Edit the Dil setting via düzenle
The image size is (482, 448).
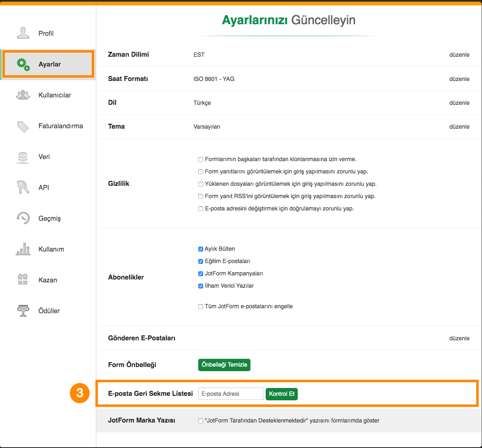(459, 103)
